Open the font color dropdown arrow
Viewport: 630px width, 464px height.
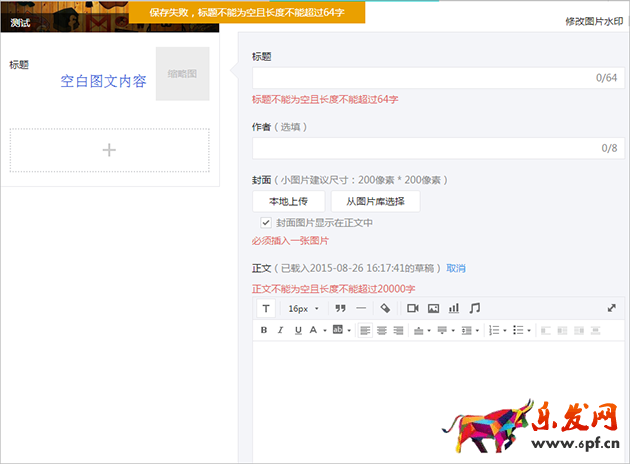tap(324, 330)
